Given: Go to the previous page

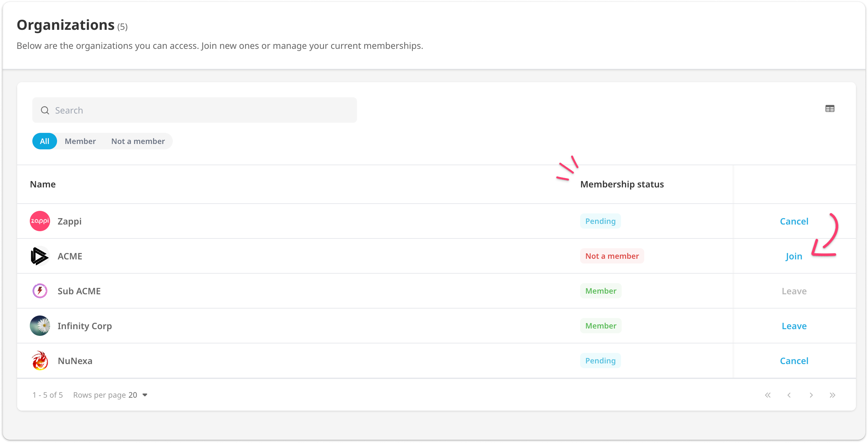Looking at the screenshot, I should click(789, 395).
